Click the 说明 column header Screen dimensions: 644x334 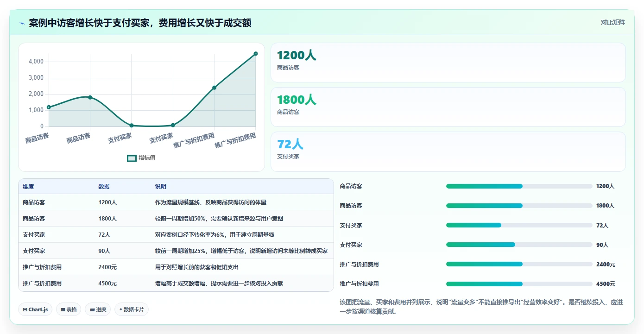point(161,187)
